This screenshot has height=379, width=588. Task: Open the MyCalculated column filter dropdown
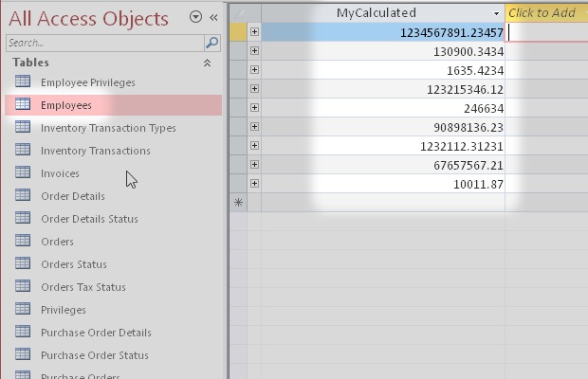tap(497, 13)
